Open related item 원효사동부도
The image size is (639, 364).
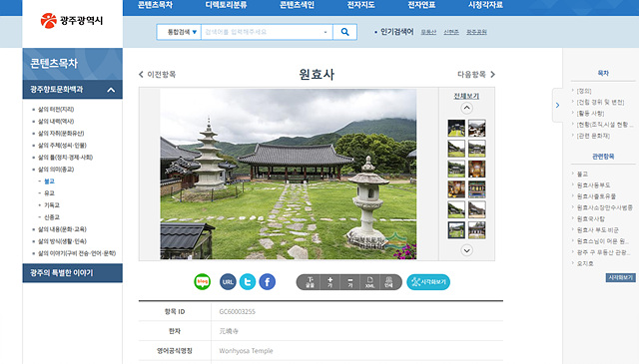tap(593, 185)
